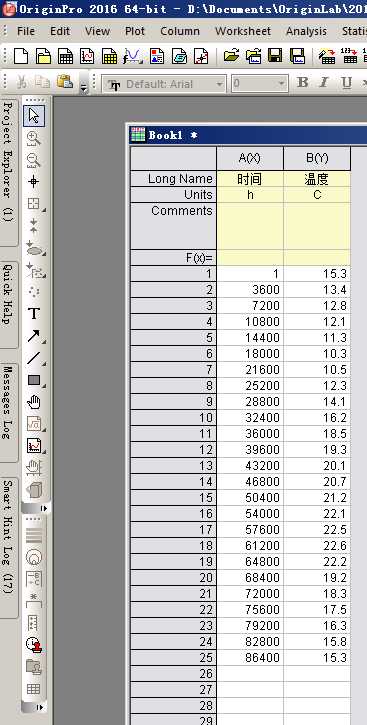Expand the Tools toolbar overflow arrow

44,508
